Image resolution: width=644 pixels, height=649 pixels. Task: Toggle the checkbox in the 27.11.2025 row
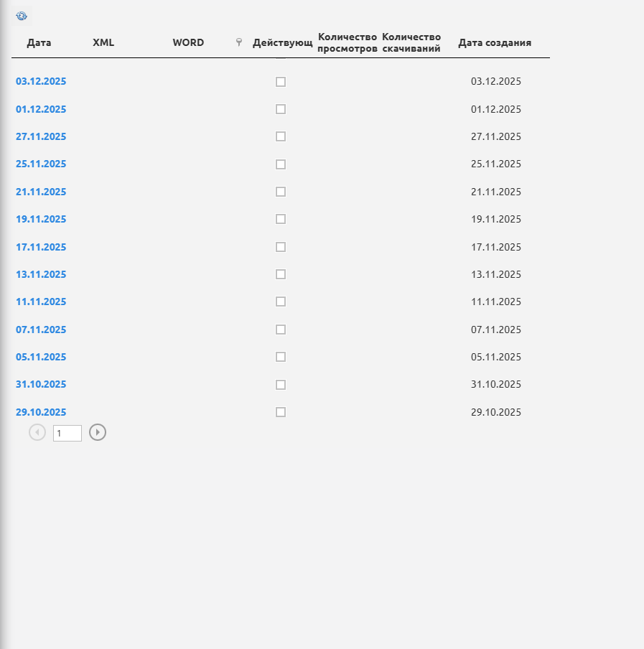[x=281, y=136]
